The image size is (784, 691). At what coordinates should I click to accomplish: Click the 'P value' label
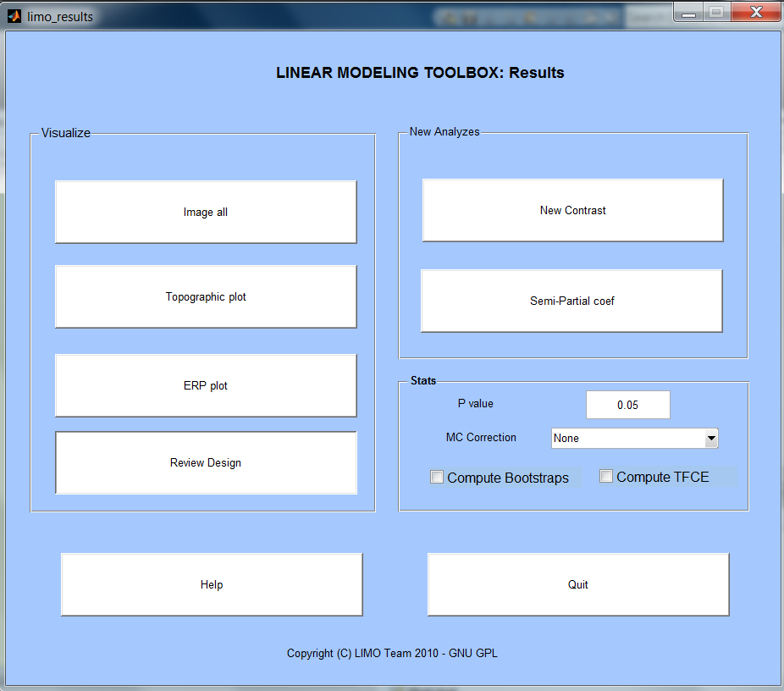point(476,403)
